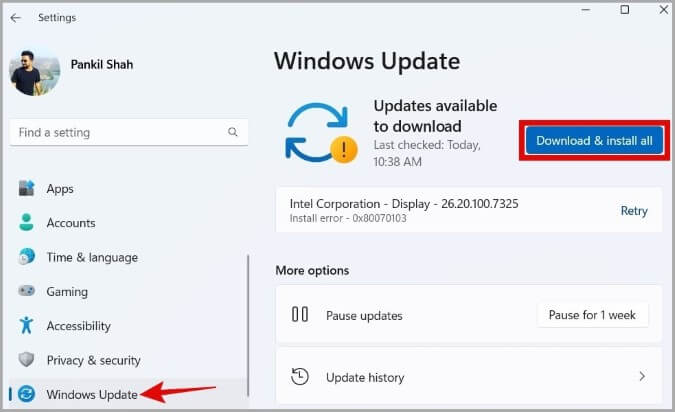Select Windows Update in the sidebar
The image size is (675, 412).
pyautogui.click(x=92, y=394)
